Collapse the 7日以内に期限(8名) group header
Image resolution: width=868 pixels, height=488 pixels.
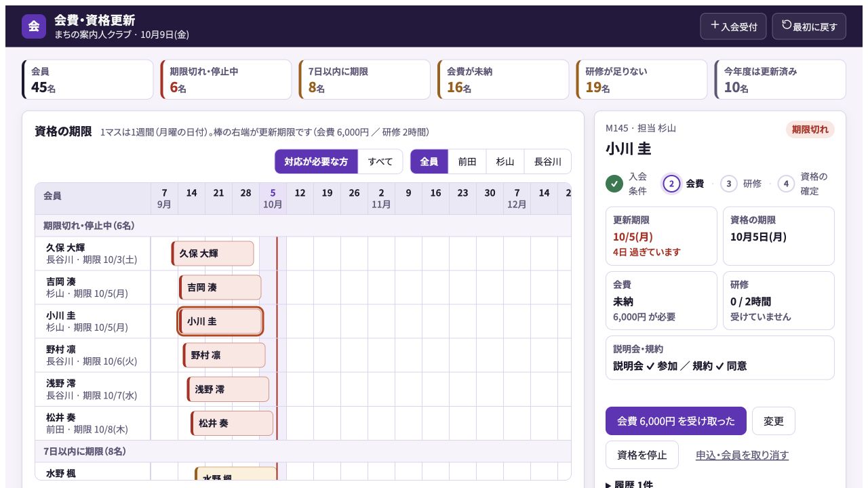point(303,451)
